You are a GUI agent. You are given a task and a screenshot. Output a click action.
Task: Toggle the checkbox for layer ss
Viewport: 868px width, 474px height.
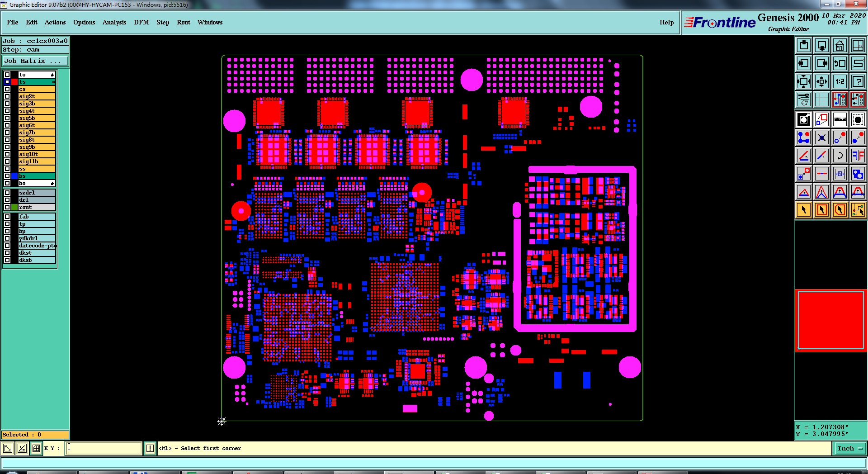click(x=7, y=169)
